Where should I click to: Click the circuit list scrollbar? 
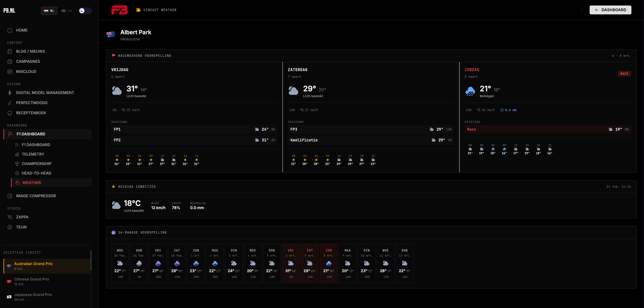(91, 261)
